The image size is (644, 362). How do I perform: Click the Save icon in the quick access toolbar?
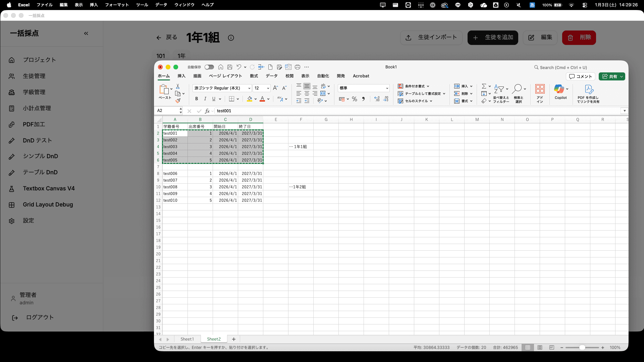pos(230,67)
